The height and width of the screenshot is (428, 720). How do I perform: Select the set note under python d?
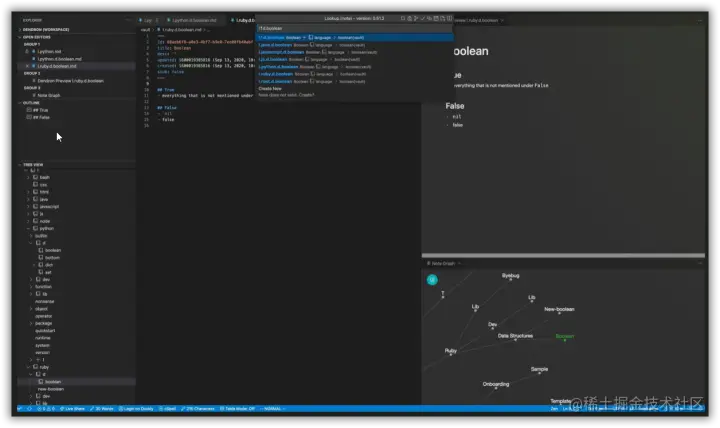(48, 272)
